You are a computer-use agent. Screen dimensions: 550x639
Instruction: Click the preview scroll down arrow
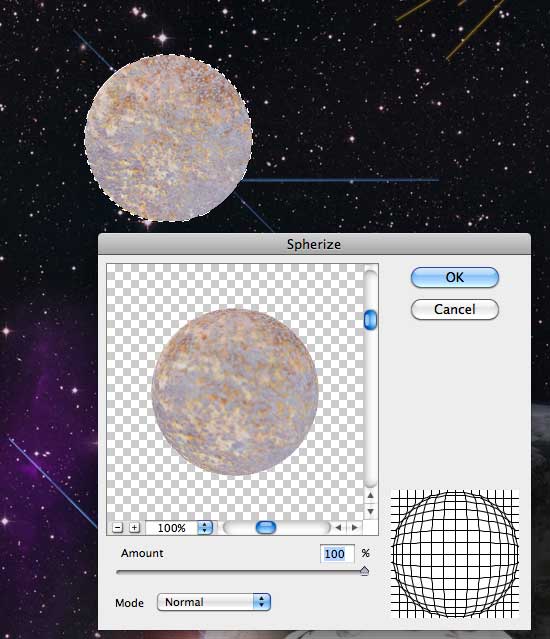click(x=370, y=511)
